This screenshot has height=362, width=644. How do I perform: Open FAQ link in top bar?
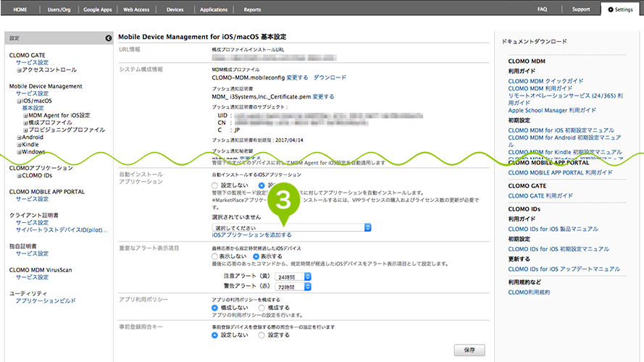point(542,9)
